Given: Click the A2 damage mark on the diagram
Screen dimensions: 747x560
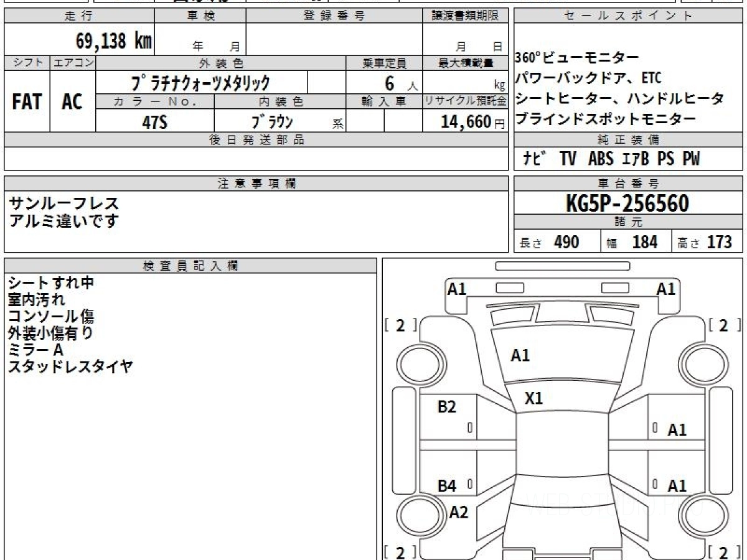Looking at the screenshot, I should tap(459, 512).
